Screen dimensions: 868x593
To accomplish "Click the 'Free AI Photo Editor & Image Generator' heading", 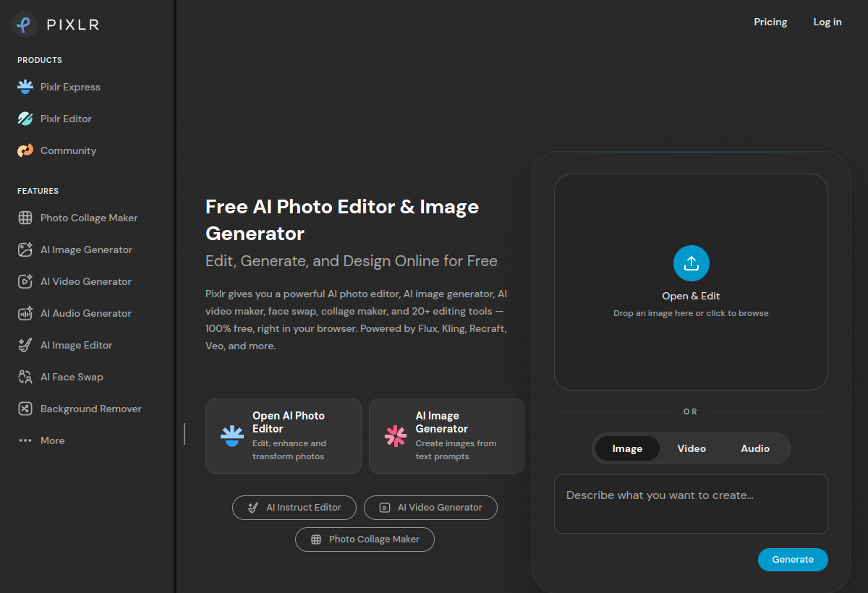I will tap(342, 220).
